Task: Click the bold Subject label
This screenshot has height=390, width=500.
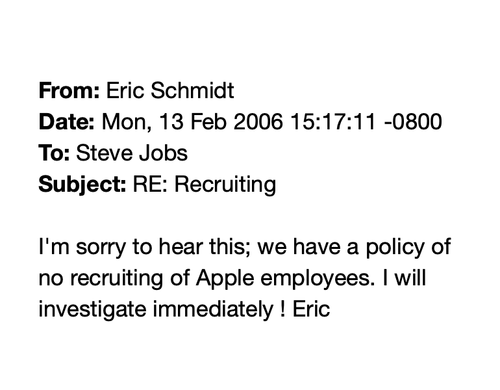Action: (x=83, y=185)
